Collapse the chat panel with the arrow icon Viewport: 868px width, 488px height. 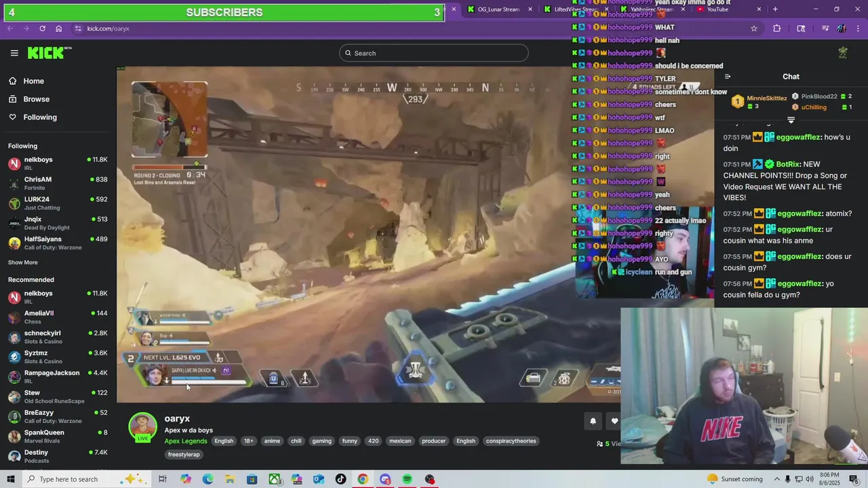[728, 77]
